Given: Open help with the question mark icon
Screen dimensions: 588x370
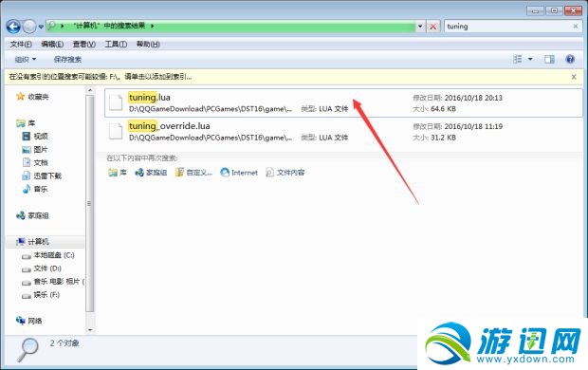Looking at the screenshot, I should tap(570, 59).
